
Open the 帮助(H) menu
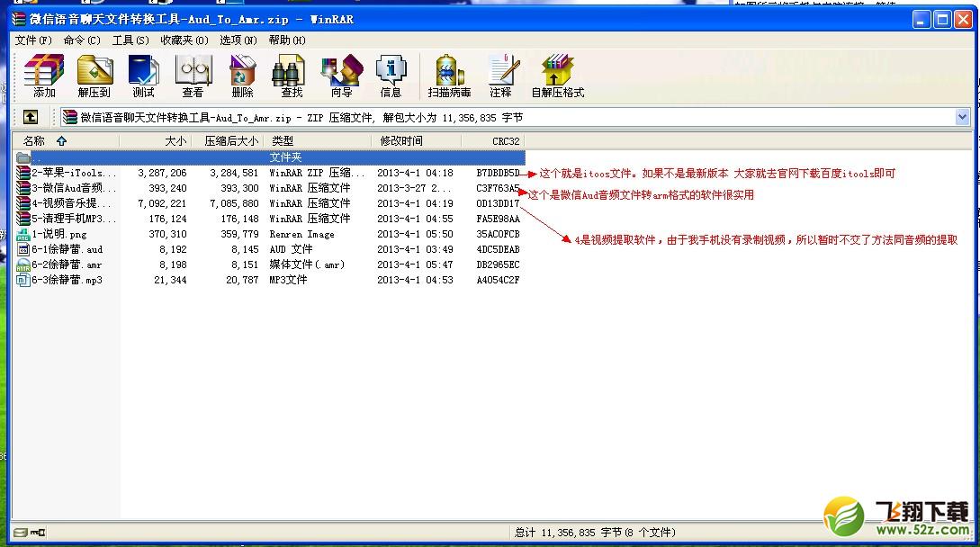(287, 40)
